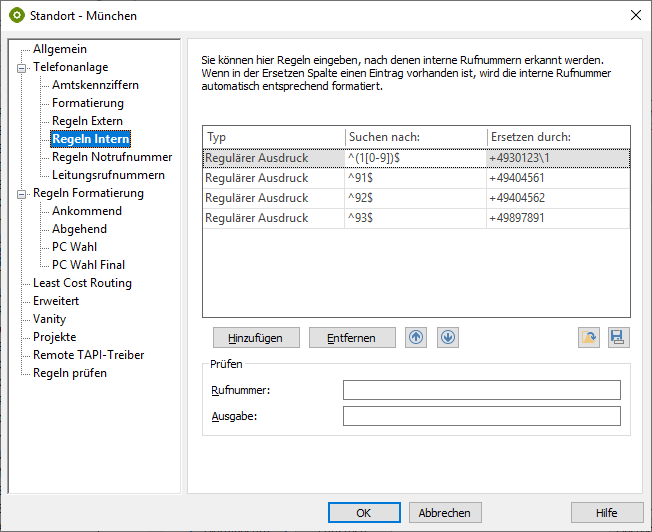Click the move rule down arrow icon
This screenshot has height=532, width=652.
(448, 337)
